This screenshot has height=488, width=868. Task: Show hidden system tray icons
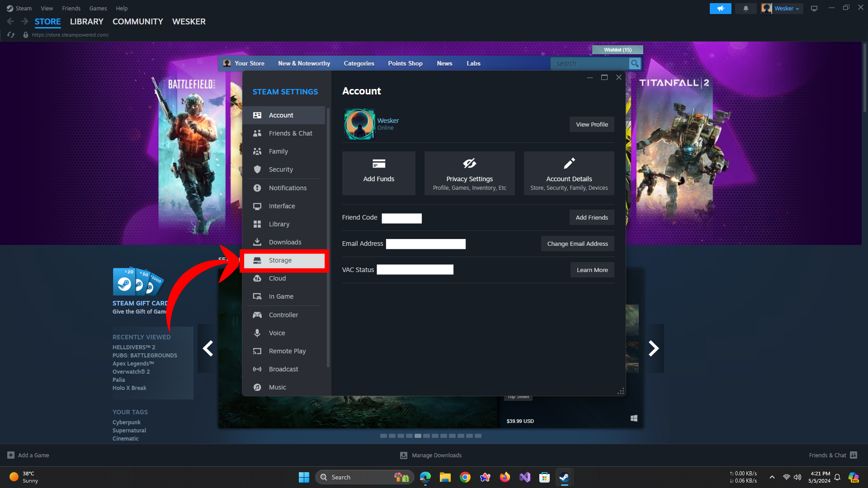(772, 477)
